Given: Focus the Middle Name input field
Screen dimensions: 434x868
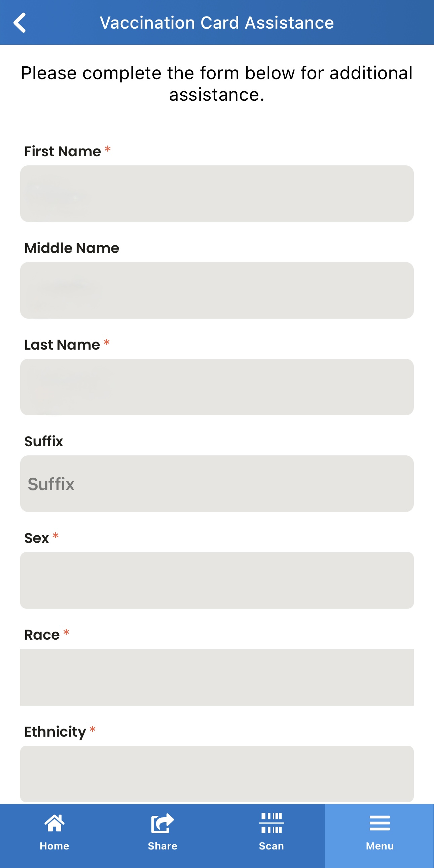Looking at the screenshot, I should 217,290.
